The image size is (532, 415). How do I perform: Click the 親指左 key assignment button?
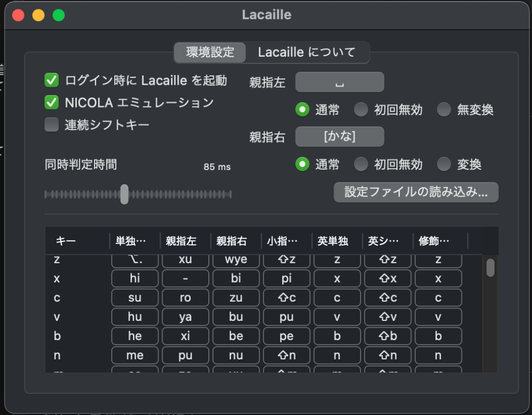pyautogui.click(x=340, y=82)
